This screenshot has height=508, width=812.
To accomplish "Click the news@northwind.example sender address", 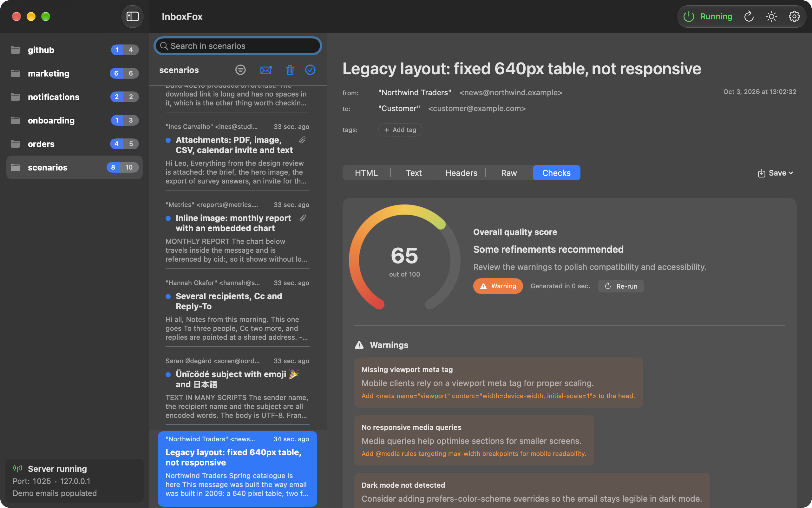I will [x=511, y=92].
